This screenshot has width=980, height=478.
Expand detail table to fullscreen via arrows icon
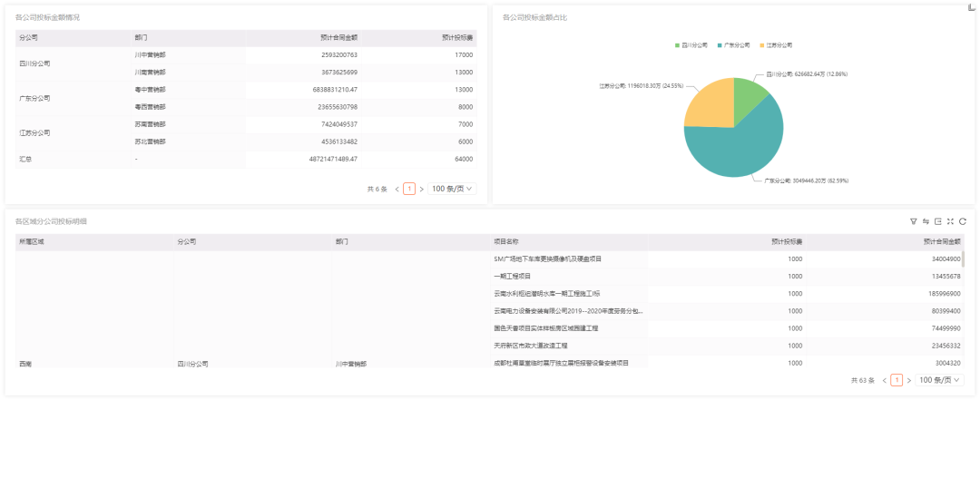pyautogui.click(x=951, y=221)
